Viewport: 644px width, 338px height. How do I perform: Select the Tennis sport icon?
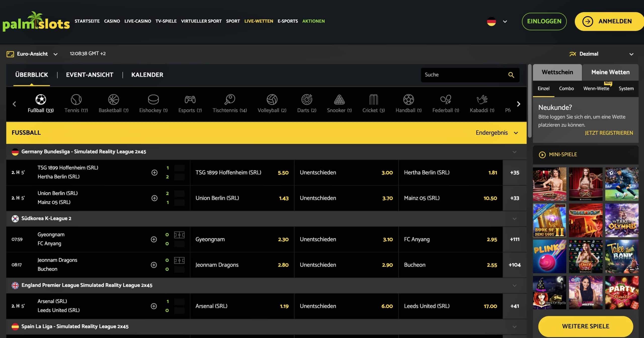[76, 100]
